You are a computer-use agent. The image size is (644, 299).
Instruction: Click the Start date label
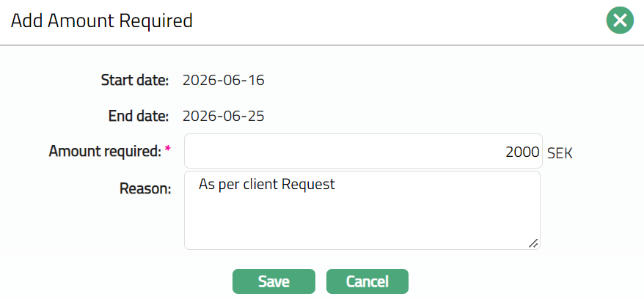(135, 80)
